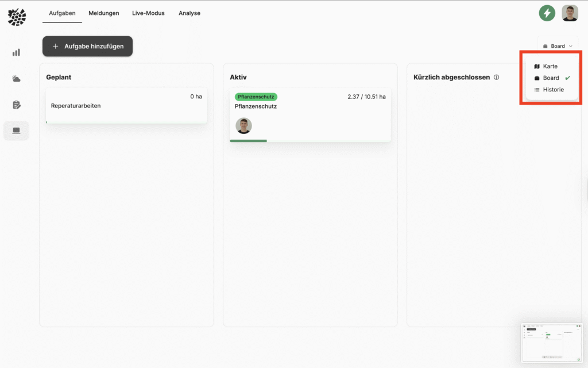Select the laptop device sidebar icon

(16, 131)
